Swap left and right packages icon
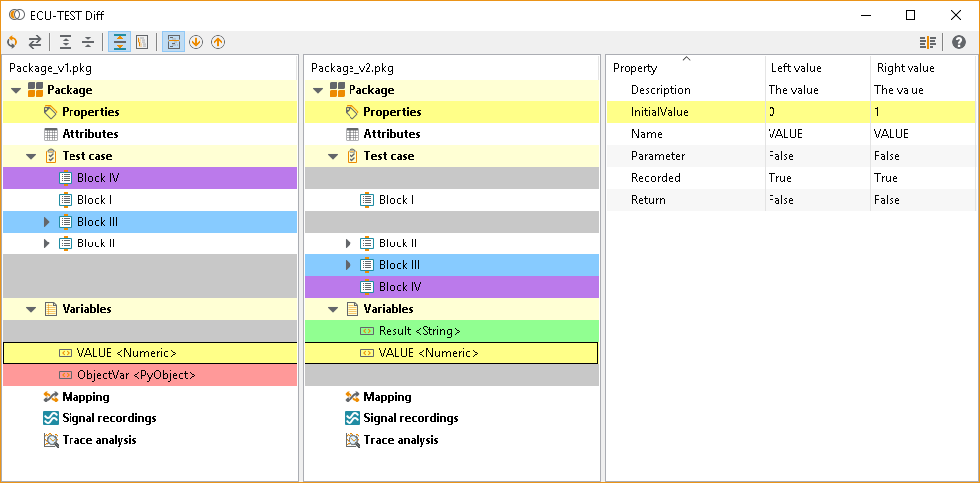 (x=35, y=42)
